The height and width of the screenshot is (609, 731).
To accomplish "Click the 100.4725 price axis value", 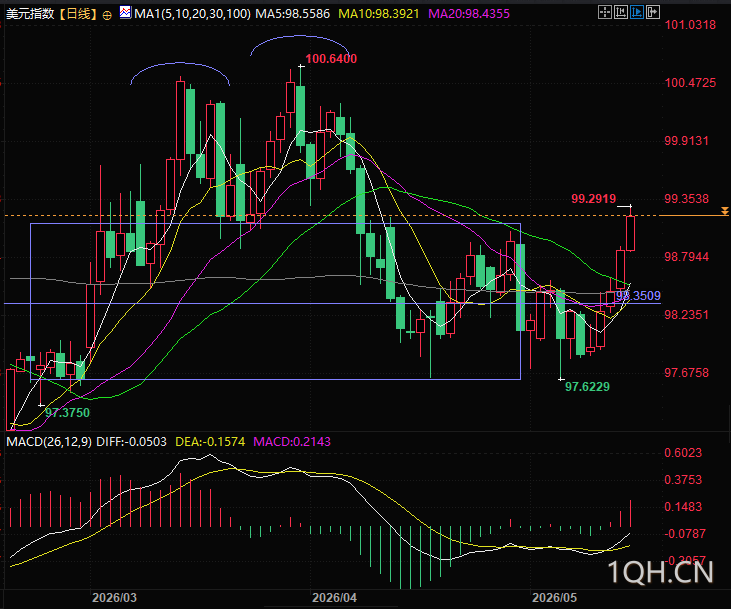I will [690, 83].
